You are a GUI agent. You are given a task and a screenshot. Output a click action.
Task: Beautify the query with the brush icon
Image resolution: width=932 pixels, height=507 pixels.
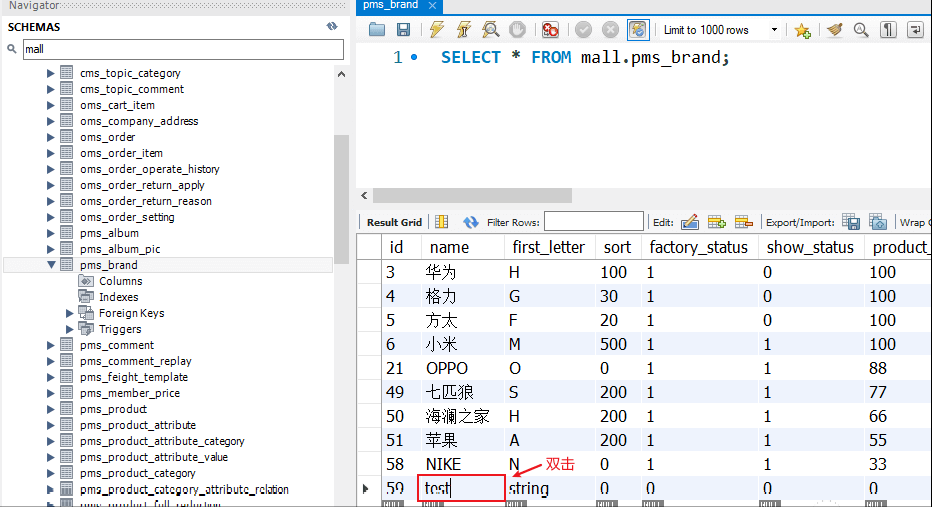point(835,29)
